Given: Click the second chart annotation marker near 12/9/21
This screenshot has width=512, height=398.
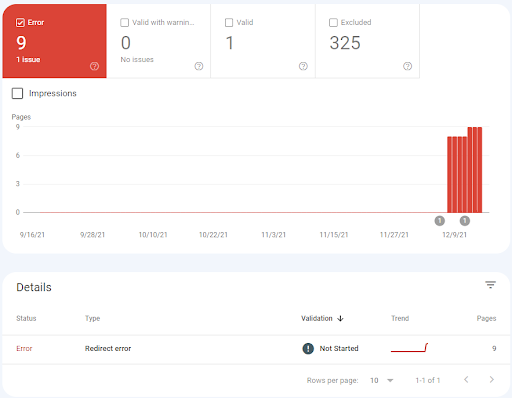Looking at the screenshot, I should pyautogui.click(x=465, y=221).
